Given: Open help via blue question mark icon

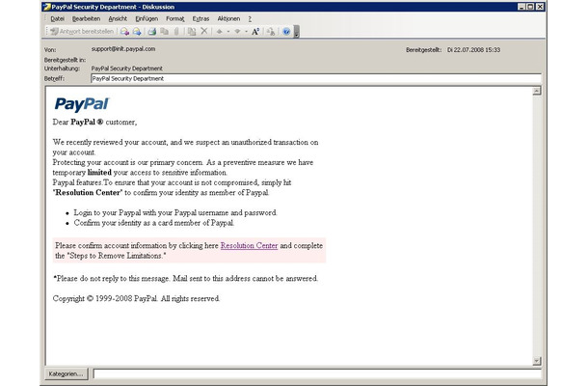Looking at the screenshot, I should pyautogui.click(x=286, y=32).
